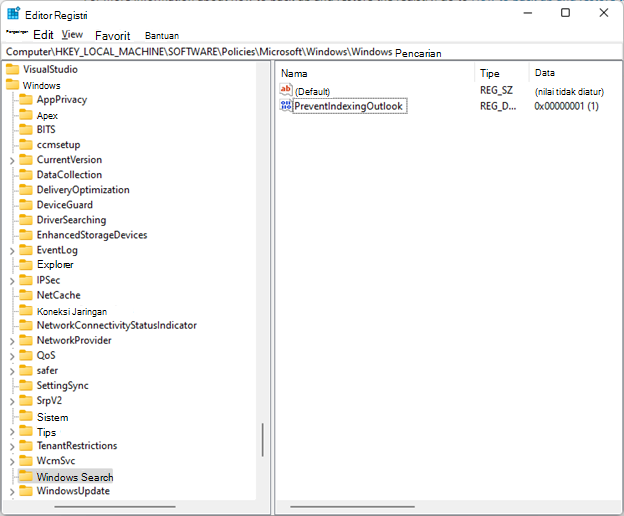Minimize the Editor Registri window
Viewport: 624px width, 516px height.
[528, 13]
